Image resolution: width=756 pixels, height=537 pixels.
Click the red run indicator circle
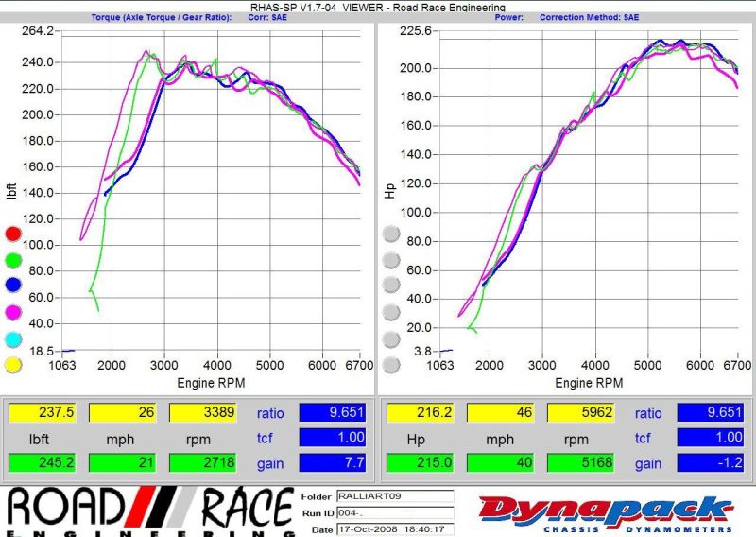(x=13, y=233)
